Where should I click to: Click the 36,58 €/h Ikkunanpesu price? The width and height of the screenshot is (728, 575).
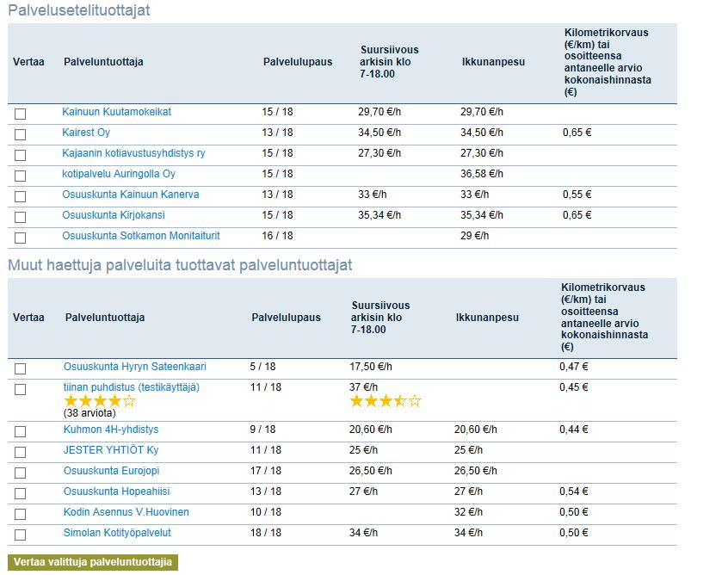coord(482,174)
